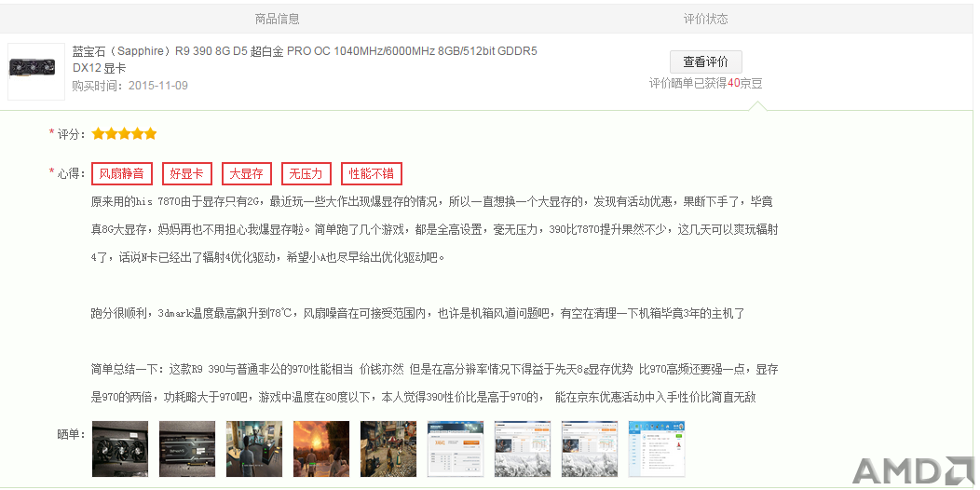
Task: Click the 评价状态 column header
Action: point(705,19)
